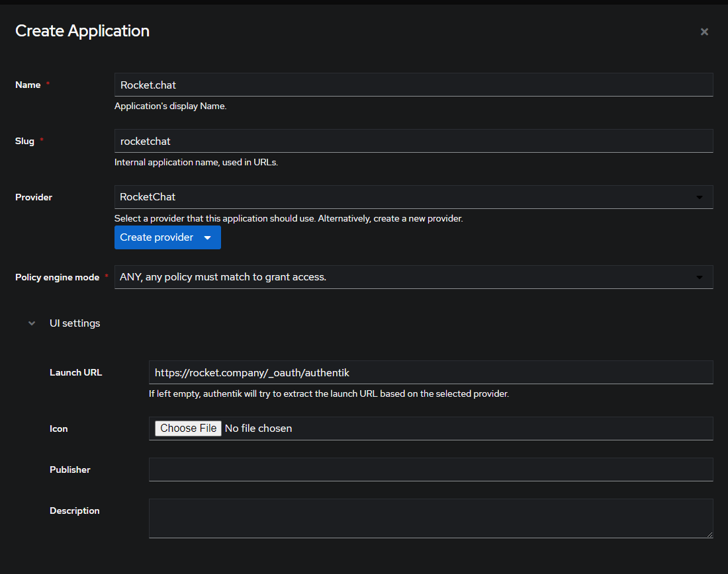
Task: Click the Description resize handle
Action: pyautogui.click(x=709, y=534)
